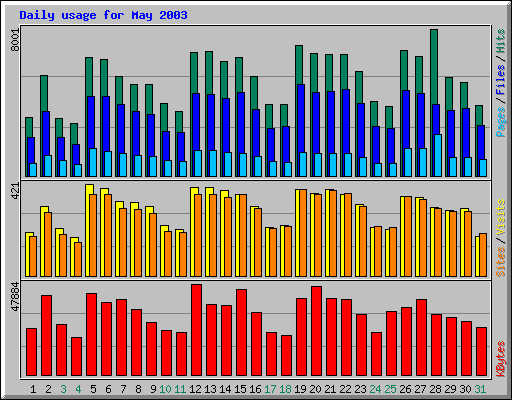Select day 14 on the x-axis
The width and height of the screenshot is (512, 400).
click(225, 389)
